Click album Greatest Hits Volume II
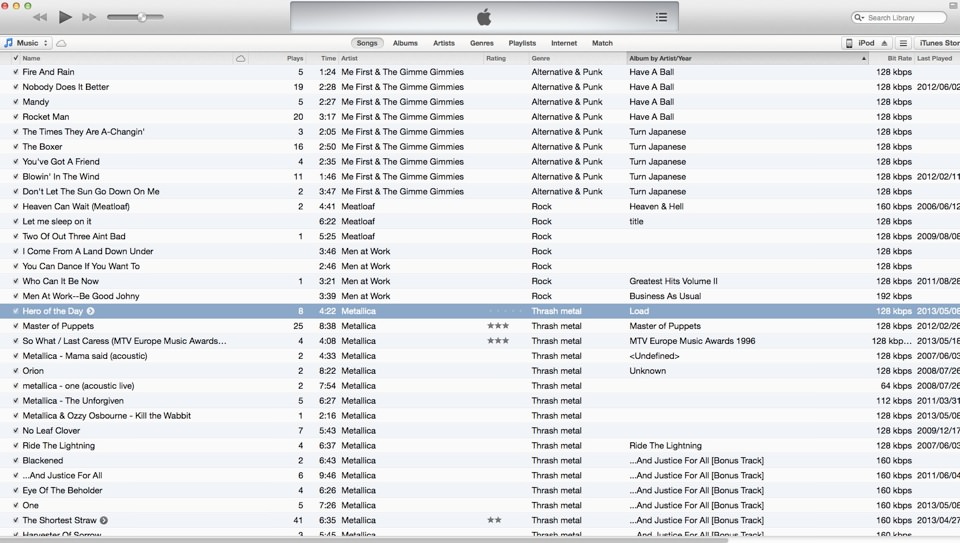 point(673,281)
